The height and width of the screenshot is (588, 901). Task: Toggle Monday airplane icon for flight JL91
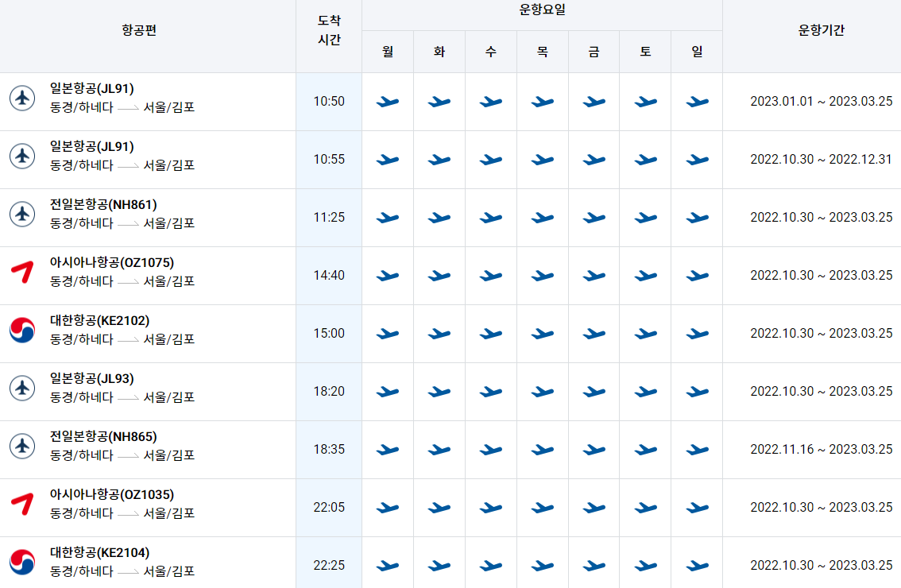coord(388,102)
